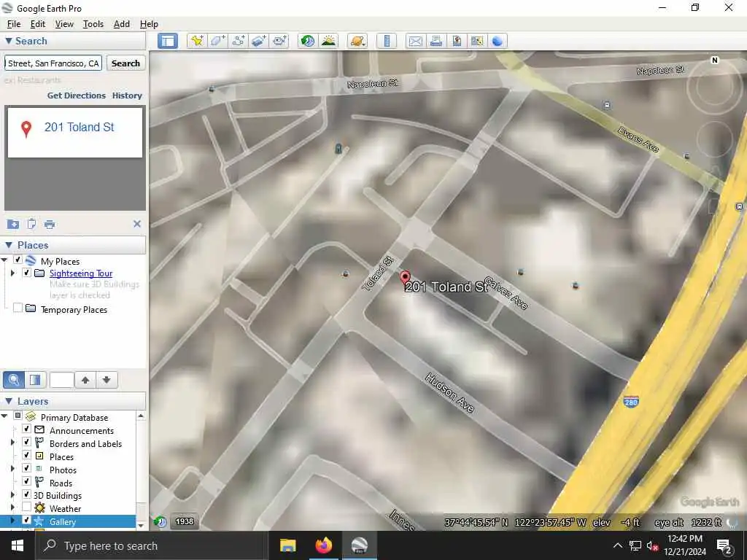Enable the Weather layer checkbox
The image size is (747, 560).
tap(27, 507)
